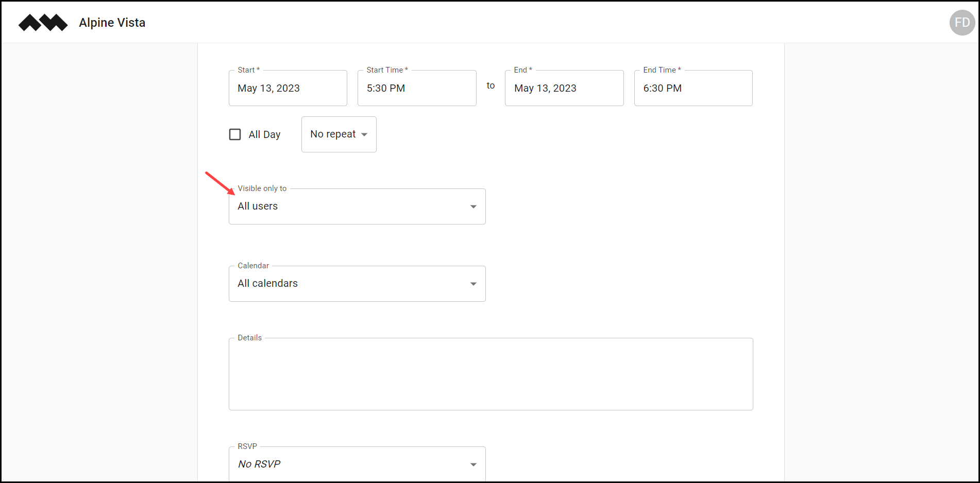This screenshot has height=483, width=980.
Task: Open the No repeat dropdown
Action: coord(339,134)
